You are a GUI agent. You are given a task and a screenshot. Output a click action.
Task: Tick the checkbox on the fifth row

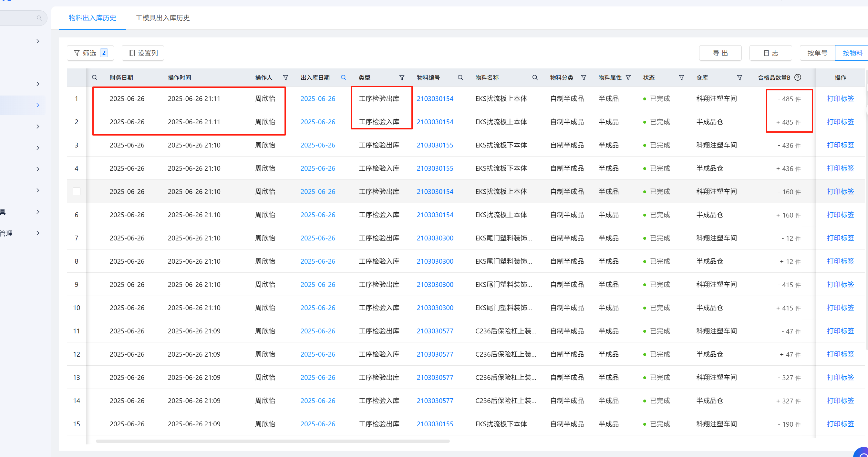77,191
